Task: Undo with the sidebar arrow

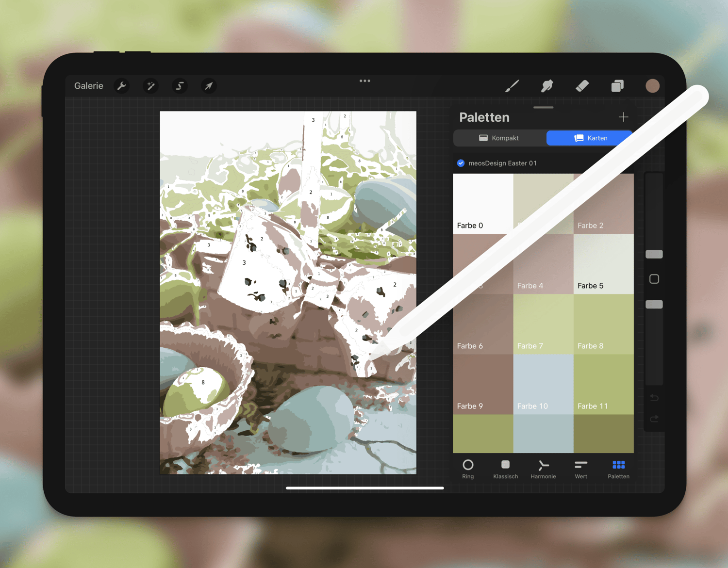Action: pyautogui.click(x=654, y=398)
